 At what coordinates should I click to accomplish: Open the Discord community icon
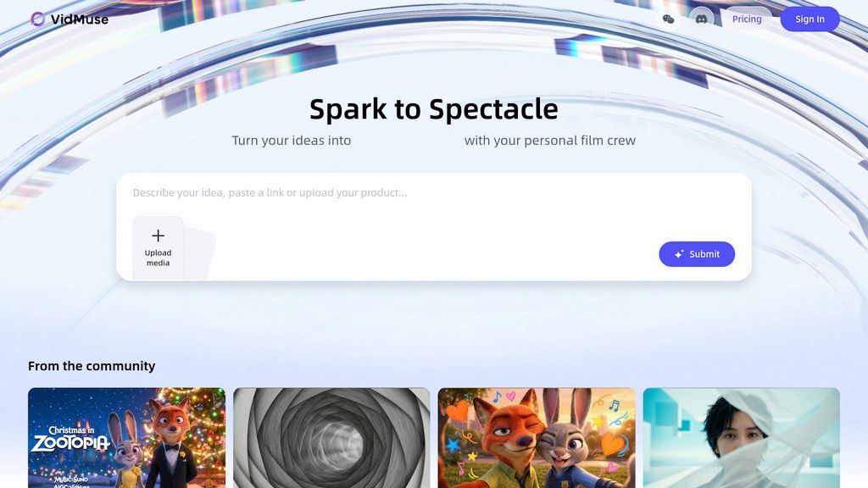pos(701,19)
